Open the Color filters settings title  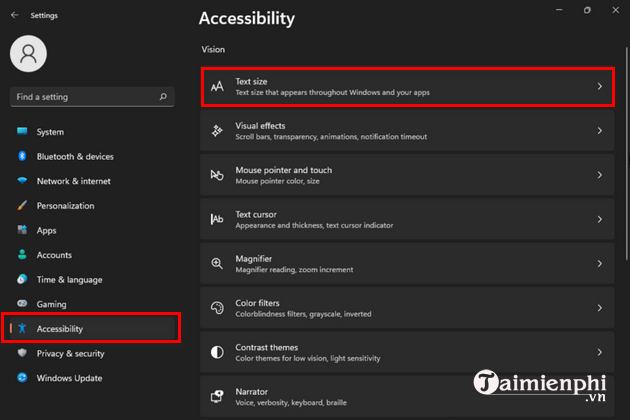pos(257,303)
